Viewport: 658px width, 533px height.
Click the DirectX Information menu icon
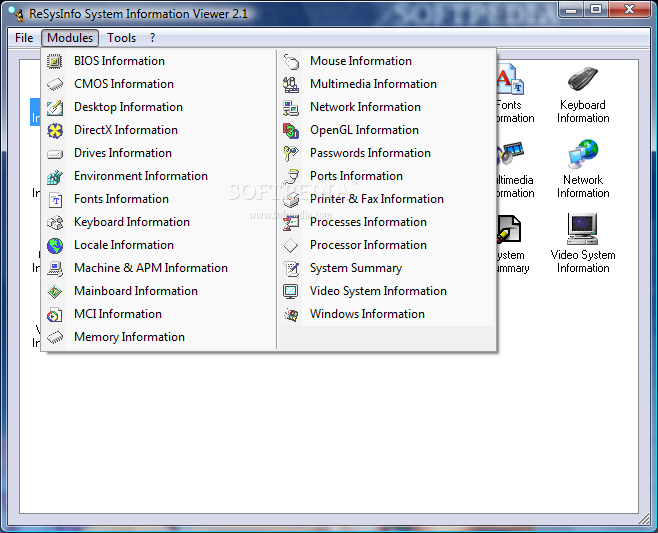55,131
